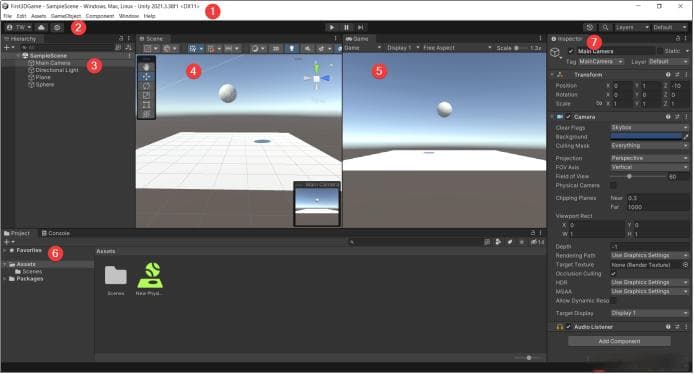The height and width of the screenshot is (374, 694).
Task: Click Add Component button
Action: pos(619,341)
